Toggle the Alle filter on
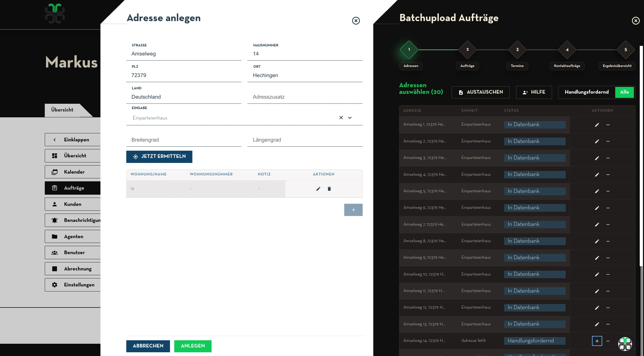 (x=625, y=92)
